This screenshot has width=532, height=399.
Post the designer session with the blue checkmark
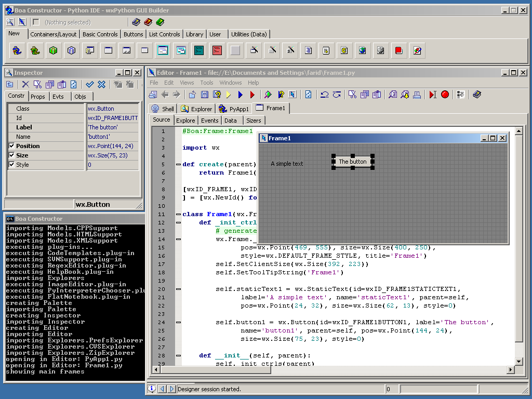click(x=89, y=85)
